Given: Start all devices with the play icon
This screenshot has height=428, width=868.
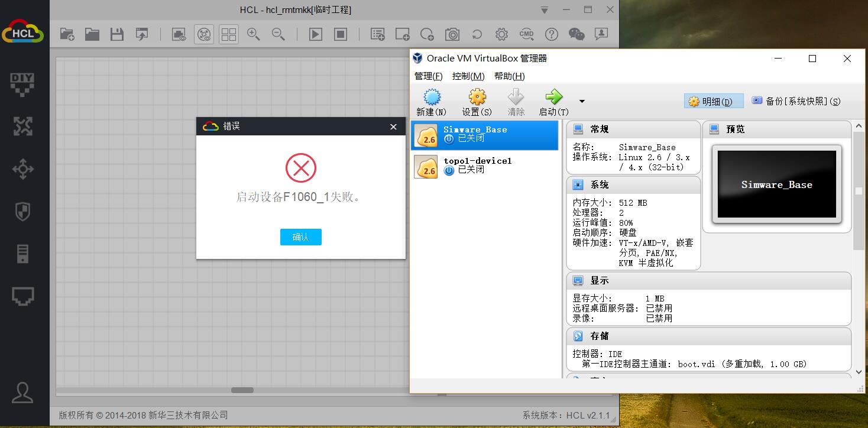Looking at the screenshot, I should pos(316,34).
